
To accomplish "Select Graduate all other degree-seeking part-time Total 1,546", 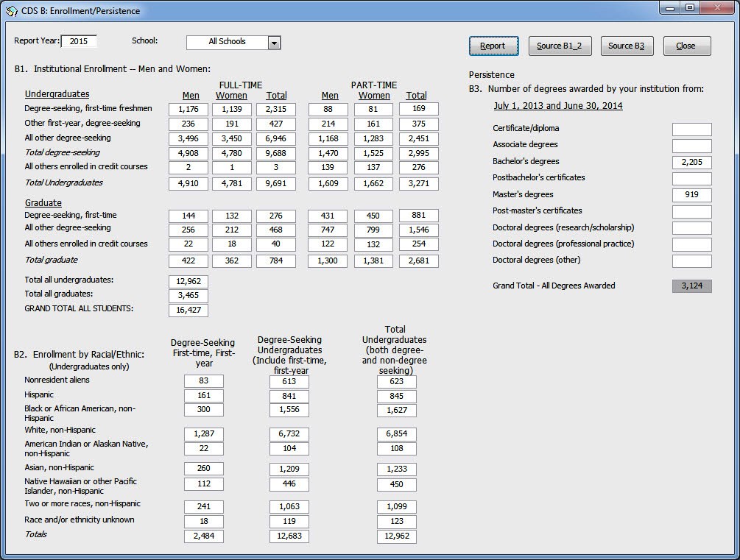I will pyautogui.click(x=419, y=230).
